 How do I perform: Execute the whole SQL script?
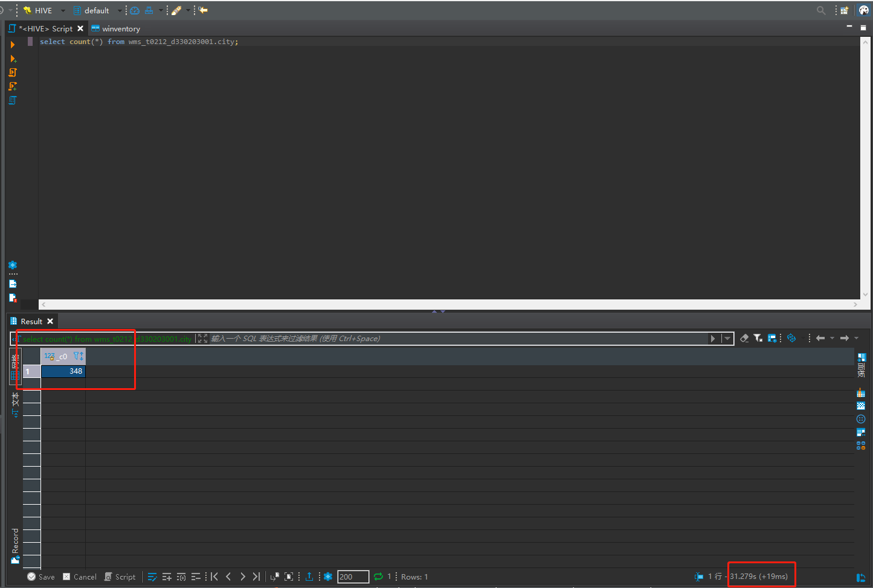(x=13, y=72)
